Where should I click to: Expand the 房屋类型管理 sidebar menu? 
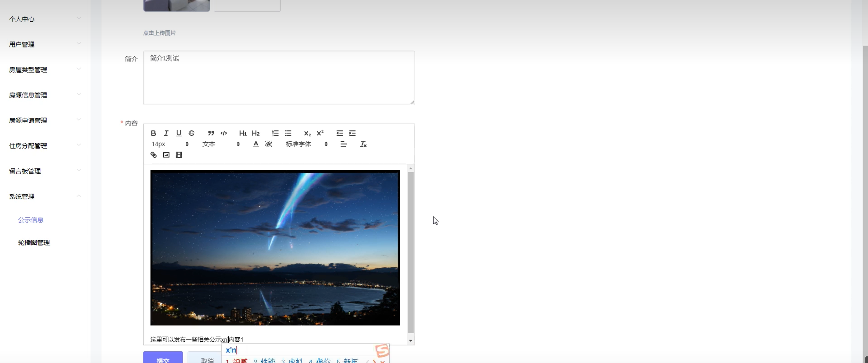(45, 70)
